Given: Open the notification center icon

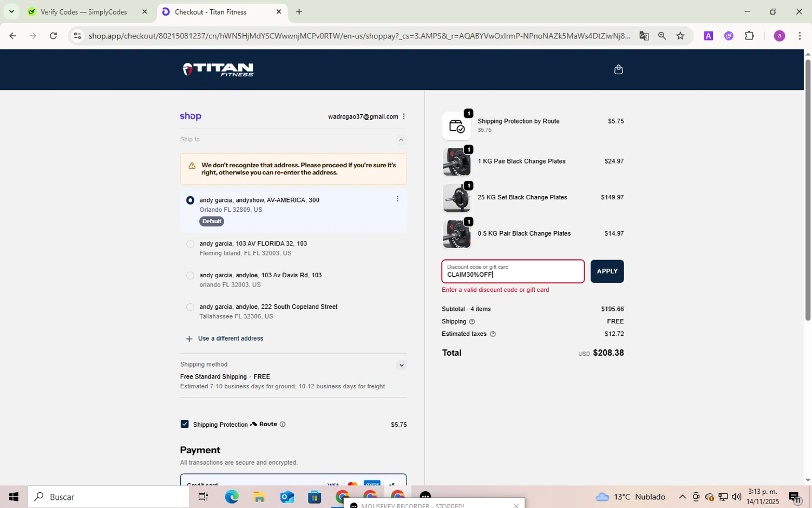Looking at the screenshot, I should 795,497.
